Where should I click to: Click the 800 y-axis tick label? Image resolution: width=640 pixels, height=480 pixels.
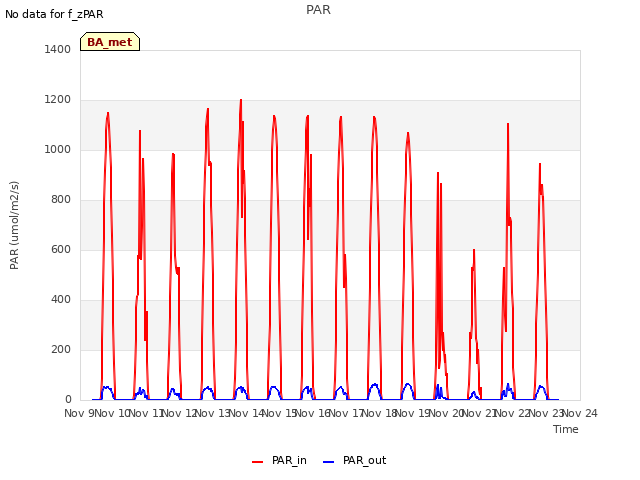pyautogui.click(x=61, y=200)
